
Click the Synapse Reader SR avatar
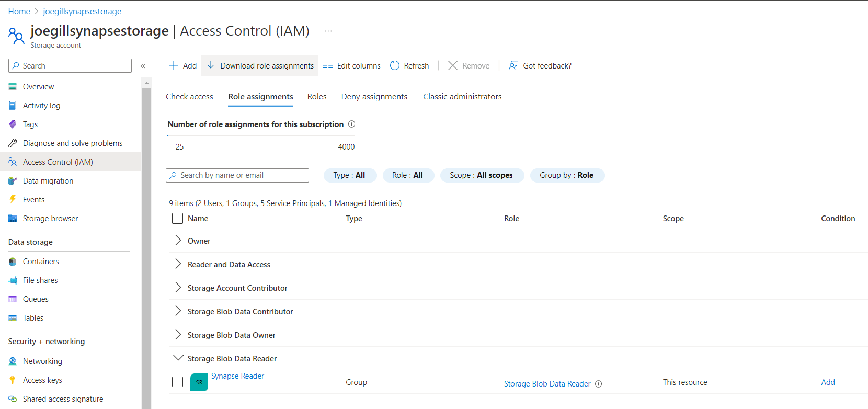(199, 382)
